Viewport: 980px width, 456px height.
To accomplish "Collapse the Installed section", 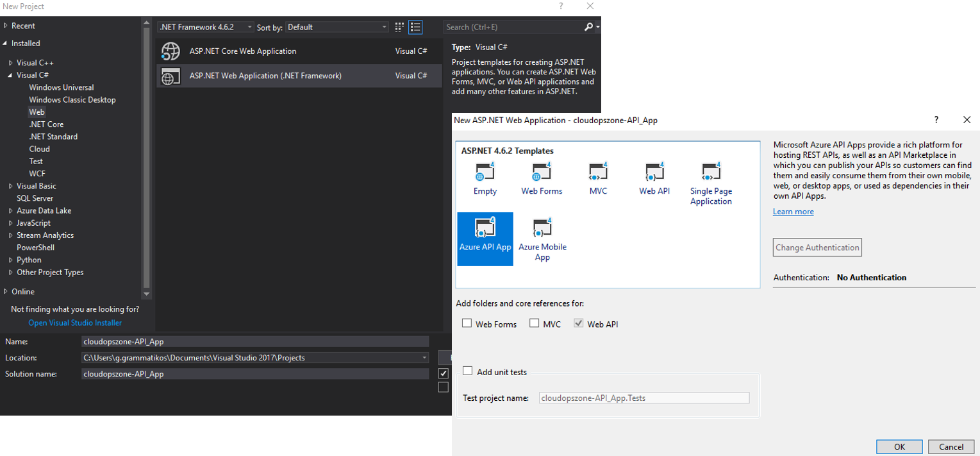I will [x=6, y=44].
